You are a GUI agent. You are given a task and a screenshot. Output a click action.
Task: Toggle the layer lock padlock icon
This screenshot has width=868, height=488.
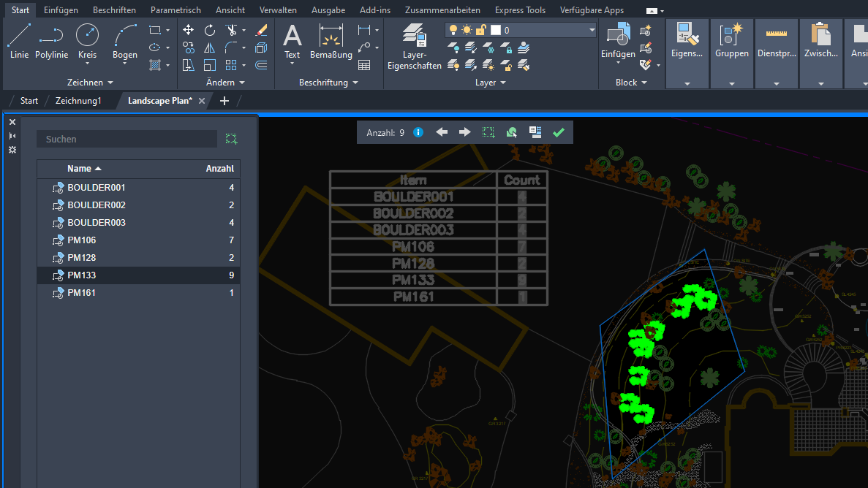click(x=480, y=30)
